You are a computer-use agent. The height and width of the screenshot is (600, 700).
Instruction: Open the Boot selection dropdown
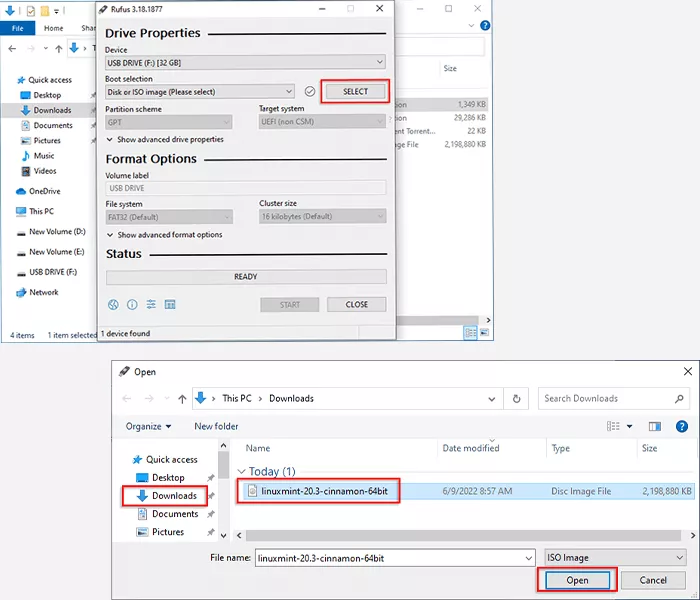tap(200, 92)
